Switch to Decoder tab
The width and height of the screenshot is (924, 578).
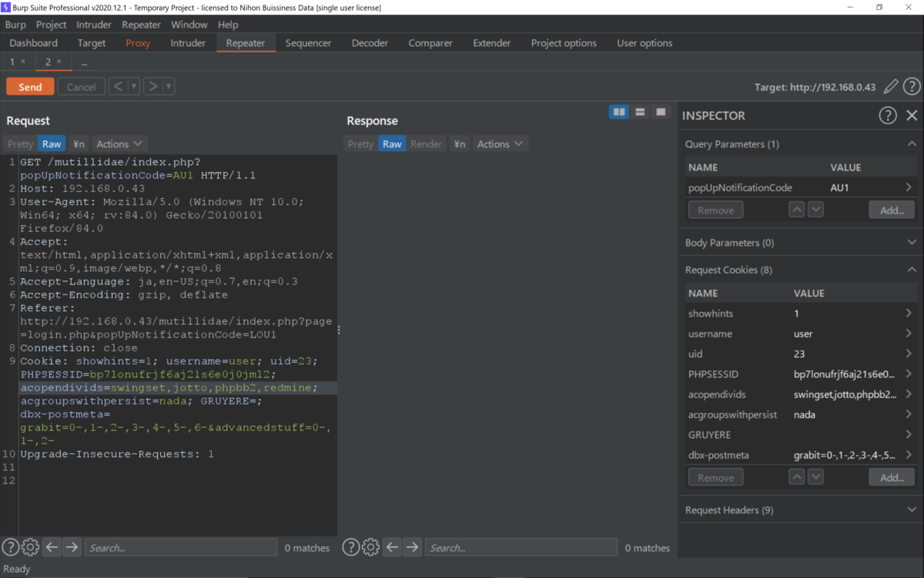(x=370, y=43)
